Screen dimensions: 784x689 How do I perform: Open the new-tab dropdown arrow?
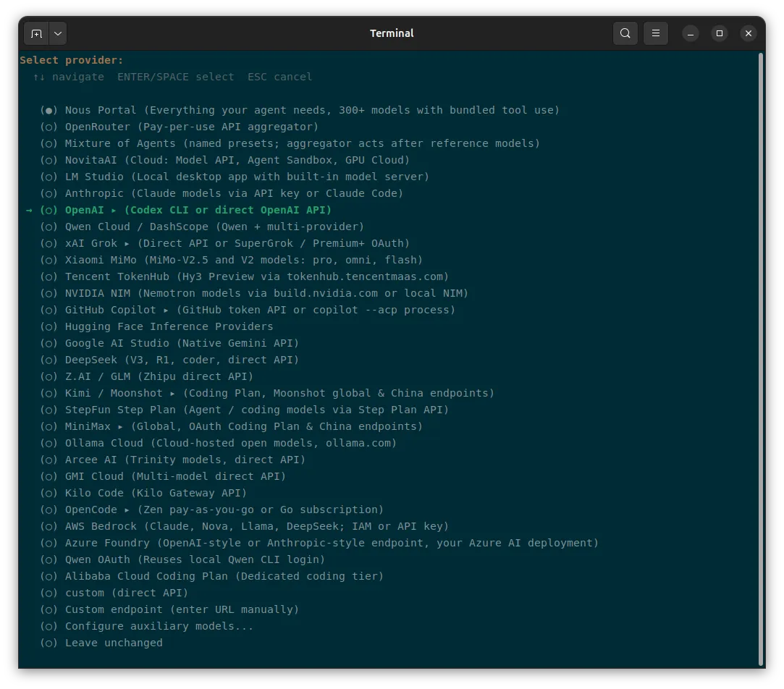pyautogui.click(x=58, y=33)
